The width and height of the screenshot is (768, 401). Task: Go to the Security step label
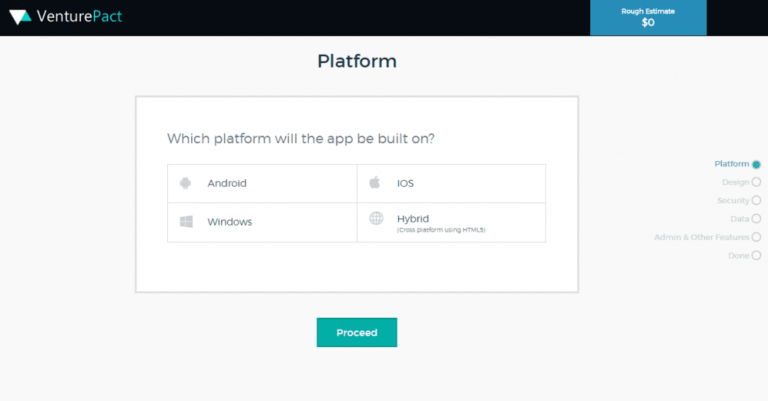point(733,200)
